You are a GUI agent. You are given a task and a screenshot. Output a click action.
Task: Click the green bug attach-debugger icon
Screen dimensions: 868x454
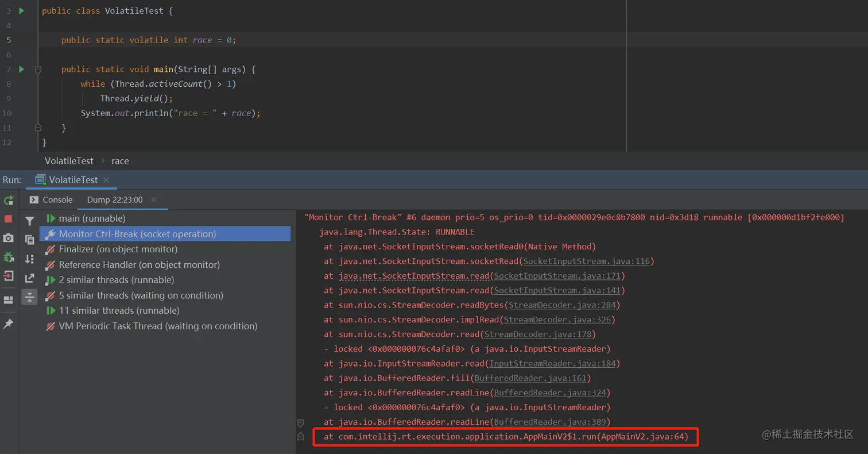[9, 257]
